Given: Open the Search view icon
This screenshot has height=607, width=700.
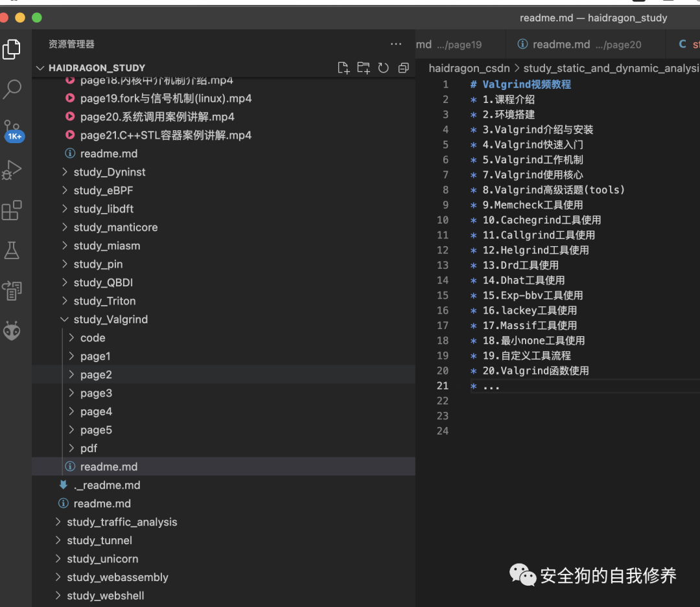Looking at the screenshot, I should tap(12, 89).
